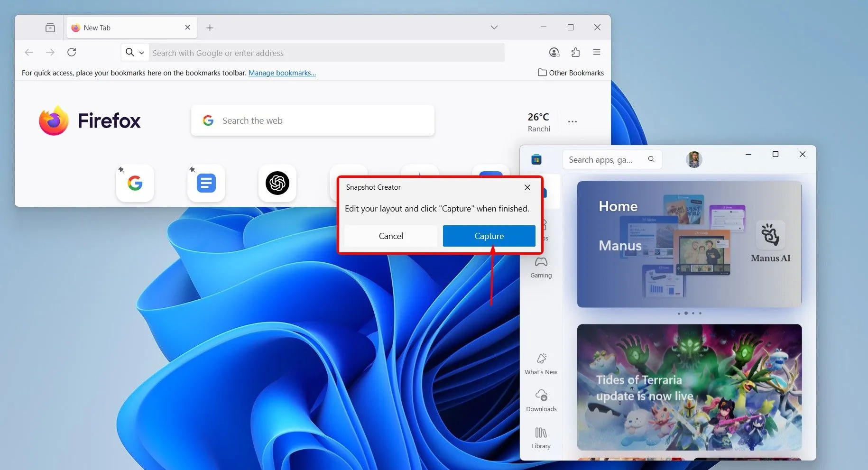
Task: Open the Firefox application menu
Action: point(596,52)
